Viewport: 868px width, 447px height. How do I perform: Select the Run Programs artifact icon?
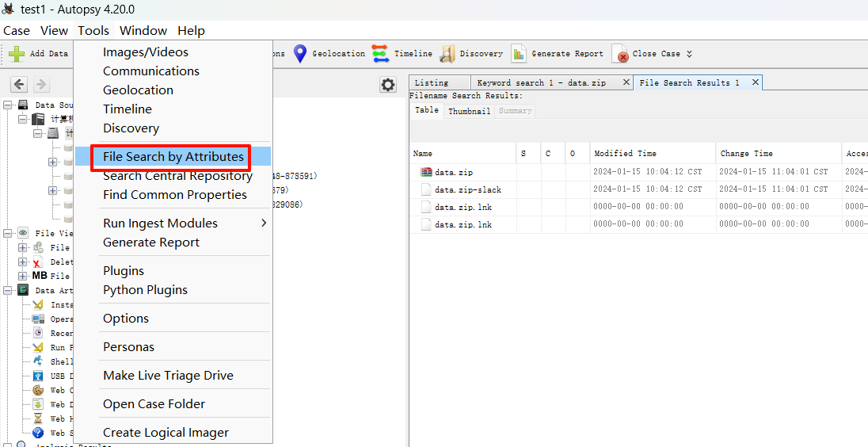[x=38, y=347]
